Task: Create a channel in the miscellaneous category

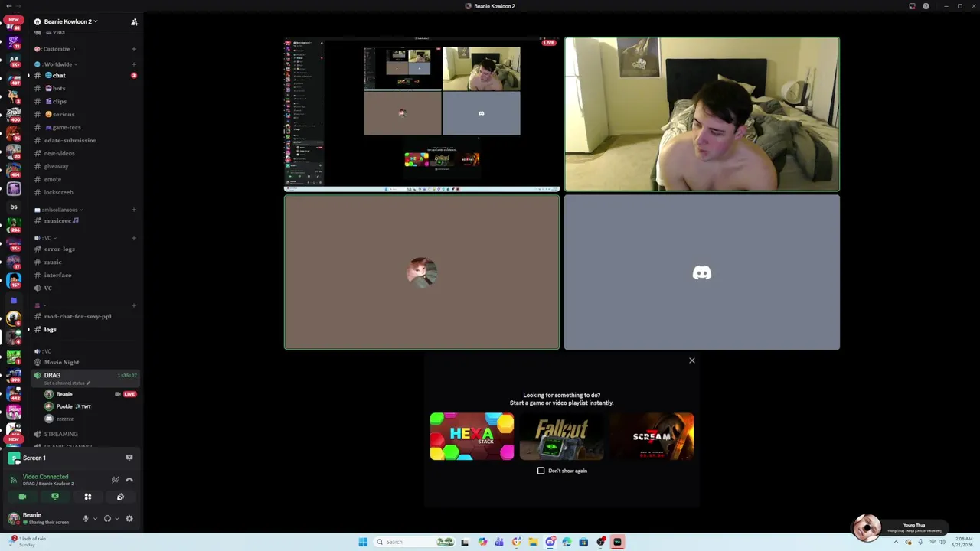Action: click(x=134, y=210)
